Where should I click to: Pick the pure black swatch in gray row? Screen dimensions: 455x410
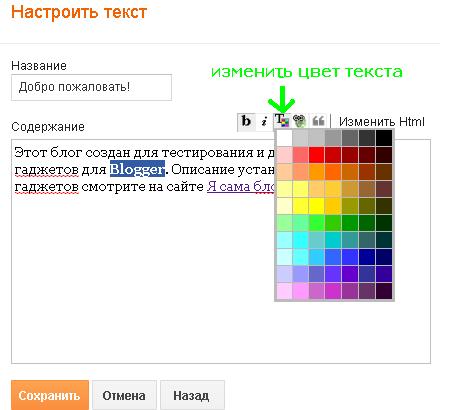click(384, 138)
